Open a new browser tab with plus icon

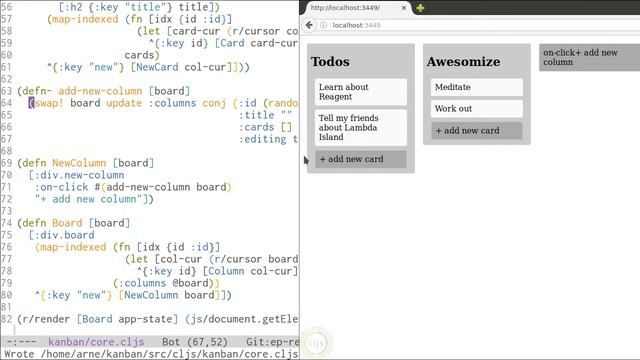click(x=420, y=8)
